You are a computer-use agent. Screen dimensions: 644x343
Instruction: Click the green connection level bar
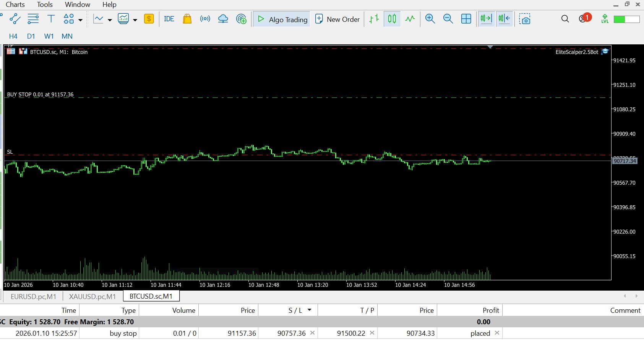pyautogui.click(x=626, y=19)
